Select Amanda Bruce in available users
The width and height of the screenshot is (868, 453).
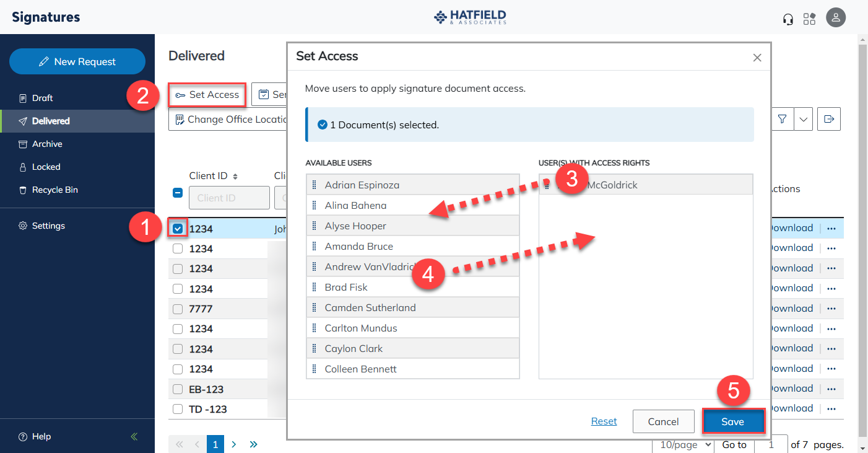click(413, 246)
